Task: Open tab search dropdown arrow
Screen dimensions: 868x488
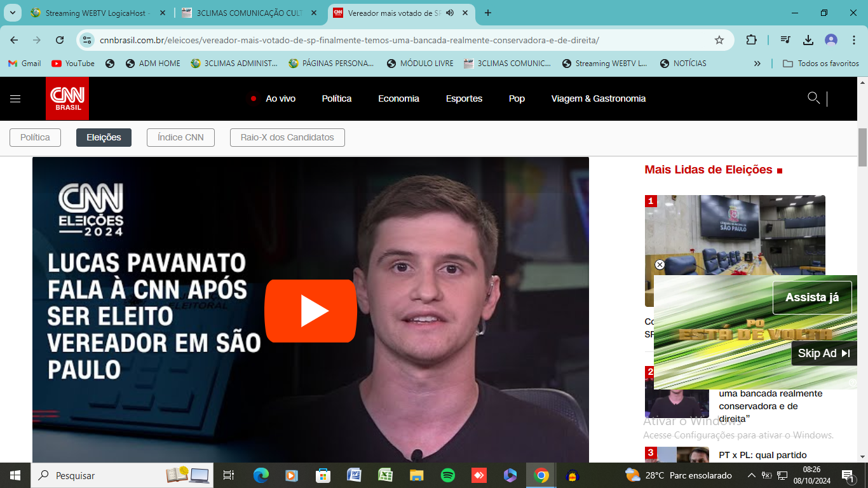Action: pos(13,13)
